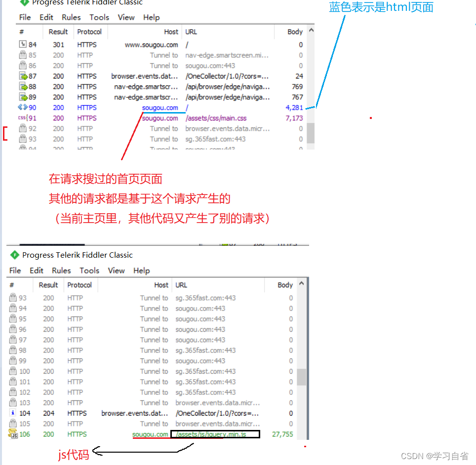Image resolution: width=476 pixels, height=465 pixels.
Task: Click scroll-up arrow in upper session list
Action: tap(311, 30)
